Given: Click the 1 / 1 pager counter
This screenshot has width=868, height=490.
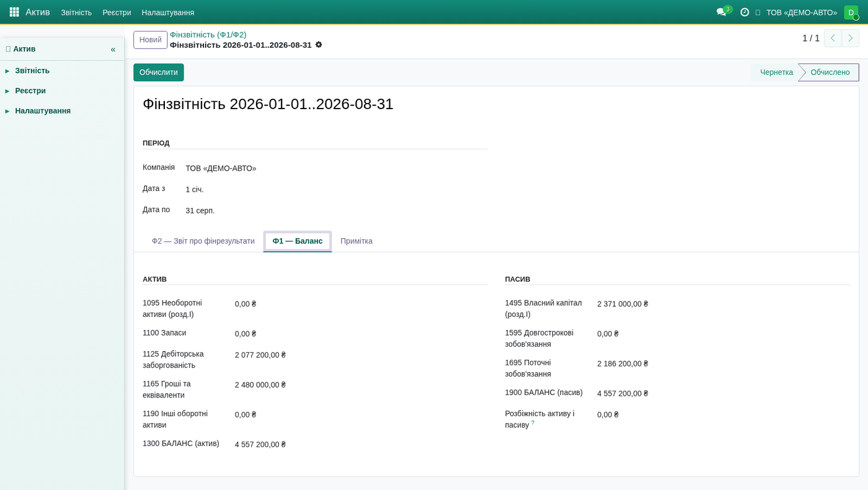Looking at the screenshot, I should tap(811, 38).
